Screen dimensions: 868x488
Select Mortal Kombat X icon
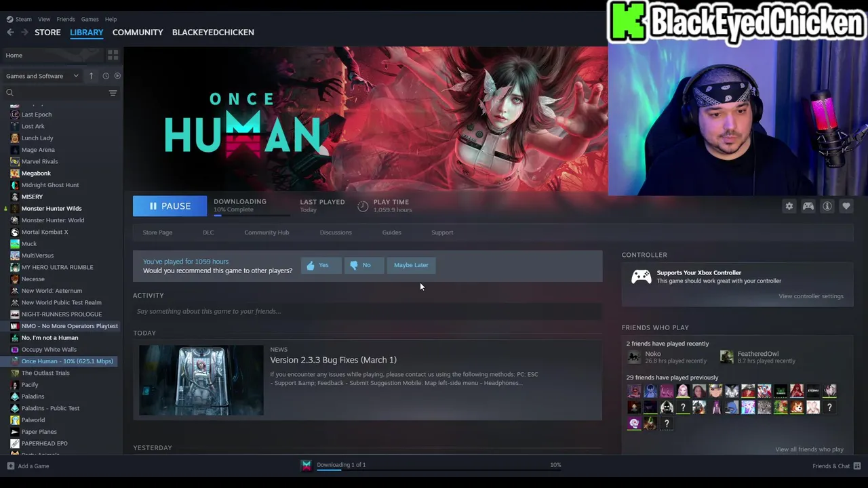[x=15, y=232]
